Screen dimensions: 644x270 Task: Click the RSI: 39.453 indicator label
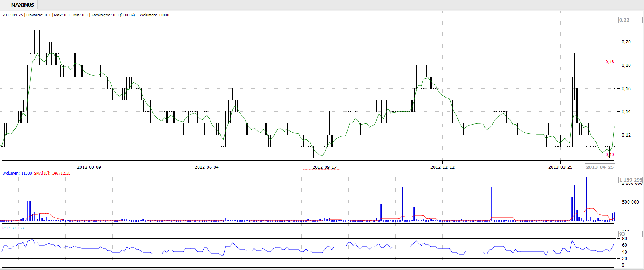pos(13,228)
